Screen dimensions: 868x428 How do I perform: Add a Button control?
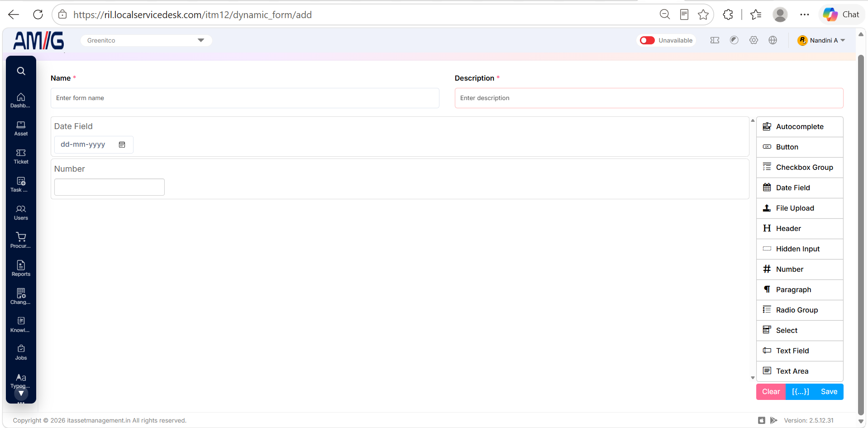pyautogui.click(x=800, y=147)
